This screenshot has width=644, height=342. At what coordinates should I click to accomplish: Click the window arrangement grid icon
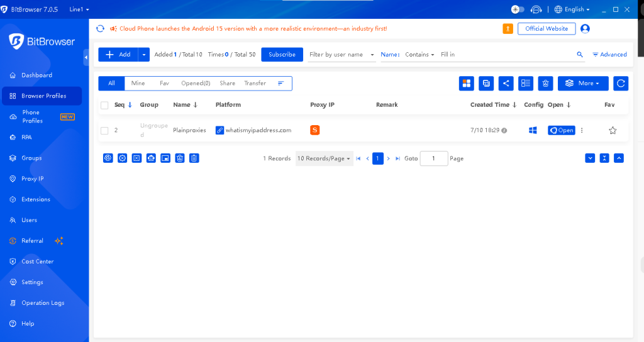click(467, 84)
